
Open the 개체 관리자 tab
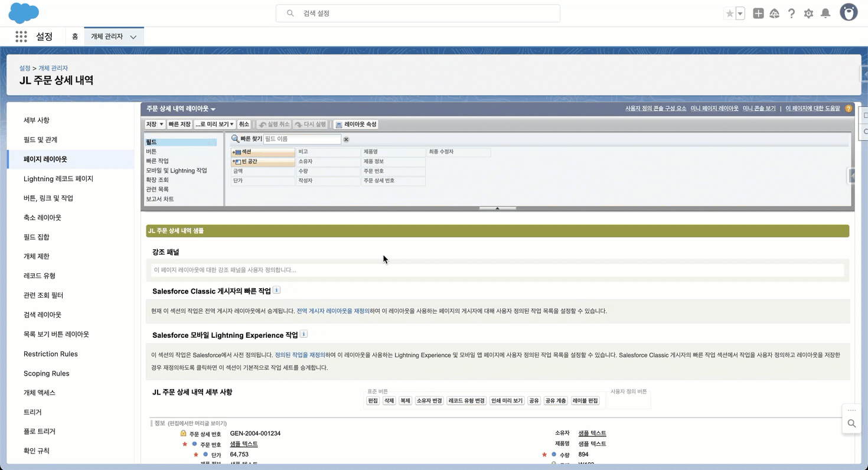pos(107,37)
